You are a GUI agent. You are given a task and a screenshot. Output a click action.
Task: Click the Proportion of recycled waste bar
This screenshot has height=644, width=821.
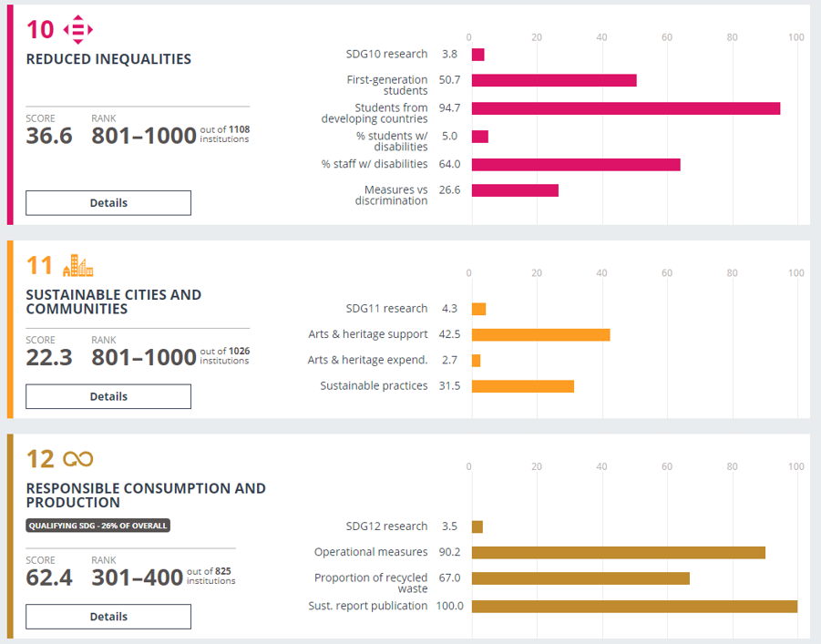click(x=580, y=578)
